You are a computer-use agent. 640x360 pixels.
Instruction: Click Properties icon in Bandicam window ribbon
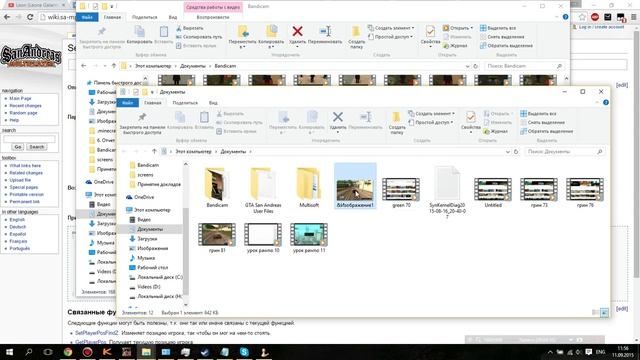(x=430, y=31)
